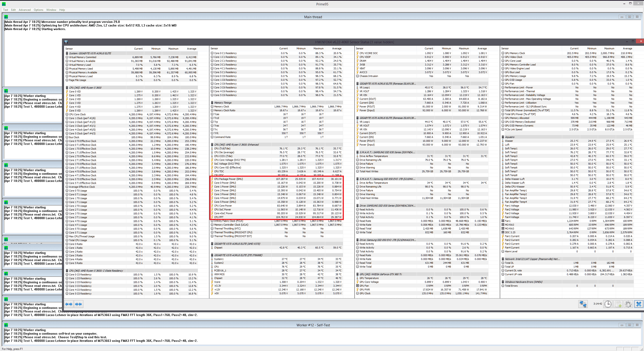Screen dimensions: 644x351
Task: Click lightning icon beside CPU Package Power (SMU)
Action: 212,179
